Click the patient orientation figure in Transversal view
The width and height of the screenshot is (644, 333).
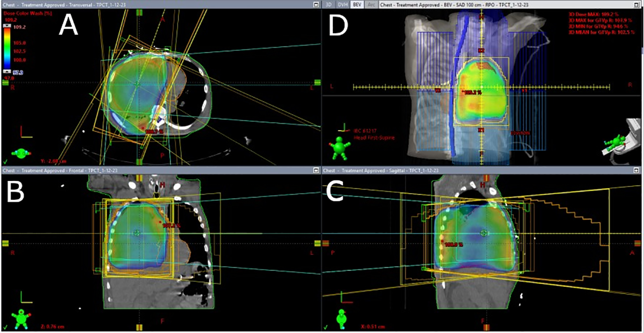[21, 153]
